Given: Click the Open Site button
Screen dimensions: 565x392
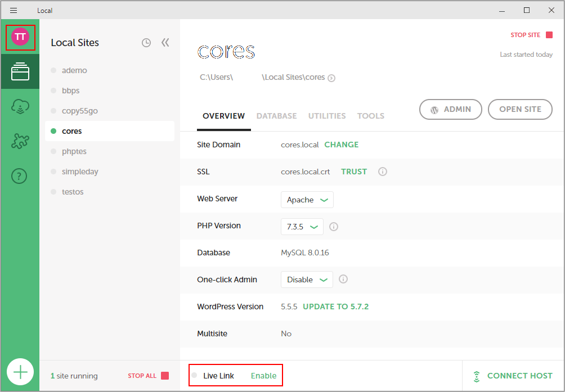Looking at the screenshot, I should (x=520, y=110).
